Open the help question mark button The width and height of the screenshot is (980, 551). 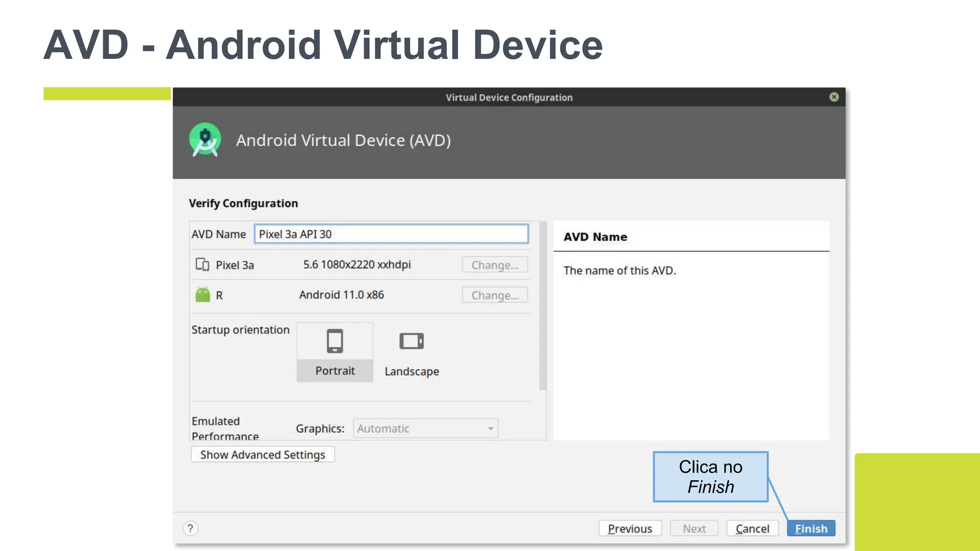pos(190,529)
